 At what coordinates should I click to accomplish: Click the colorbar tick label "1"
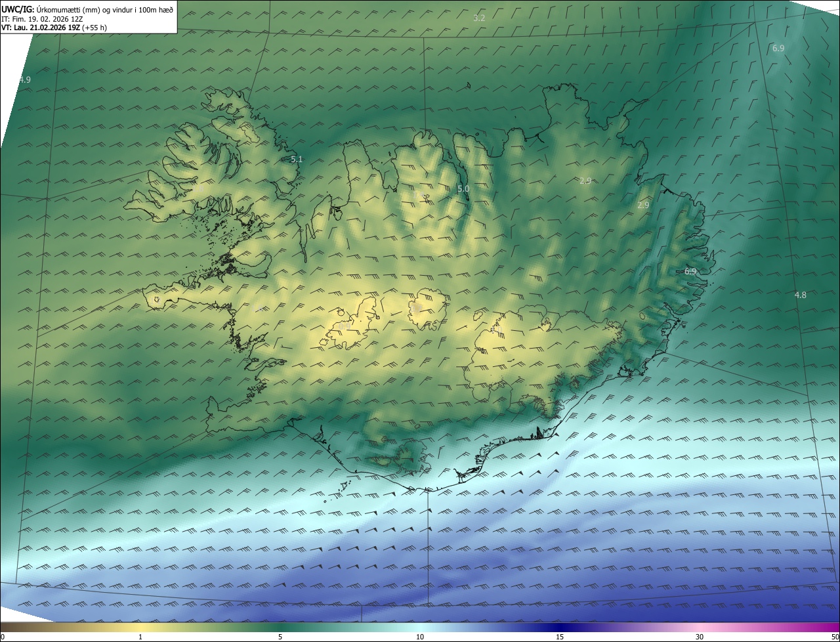tap(140, 637)
